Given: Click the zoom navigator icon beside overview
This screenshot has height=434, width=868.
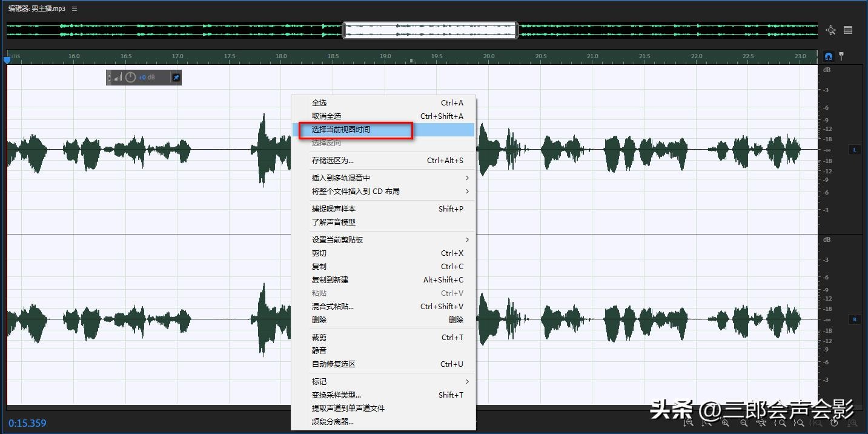Looking at the screenshot, I should [x=830, y=30].
